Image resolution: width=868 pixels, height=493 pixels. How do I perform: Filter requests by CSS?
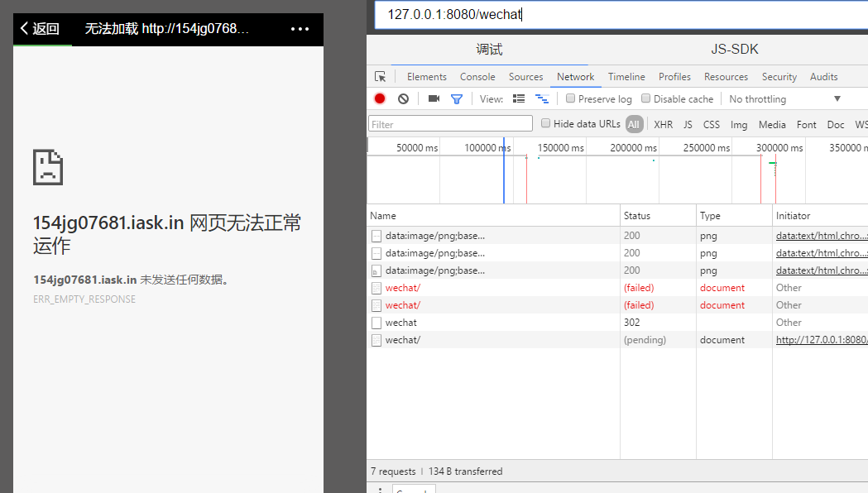(712, 125)
